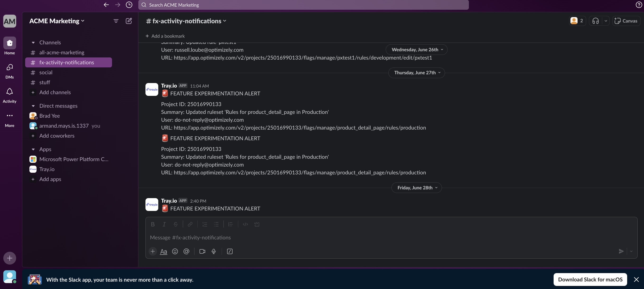Open Home in left rail
644x289 pixels.
point(9,46)
